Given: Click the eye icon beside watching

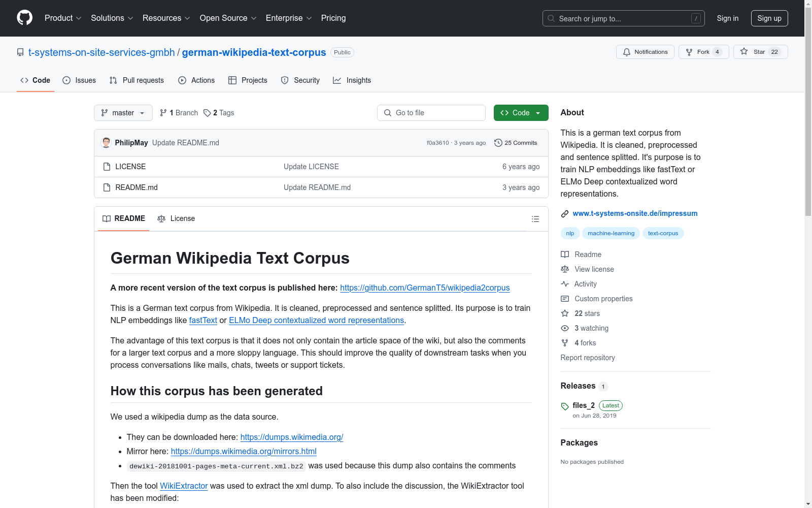Looking at the screenshot, I should click(565, 328).
